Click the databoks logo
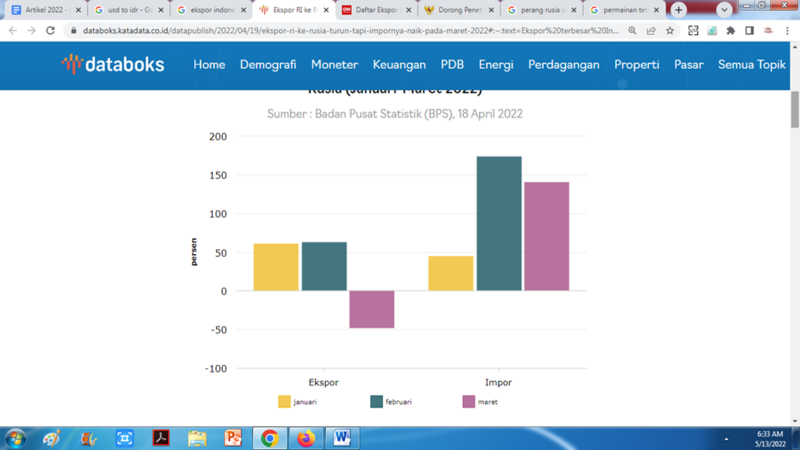The image size is (800, 450). [112, 64]
